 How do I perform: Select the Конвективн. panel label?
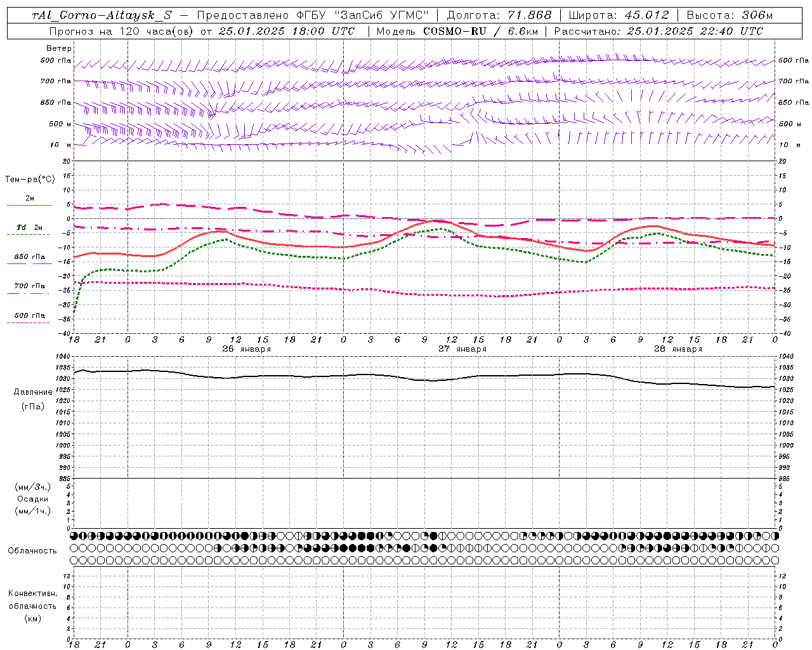33,594
